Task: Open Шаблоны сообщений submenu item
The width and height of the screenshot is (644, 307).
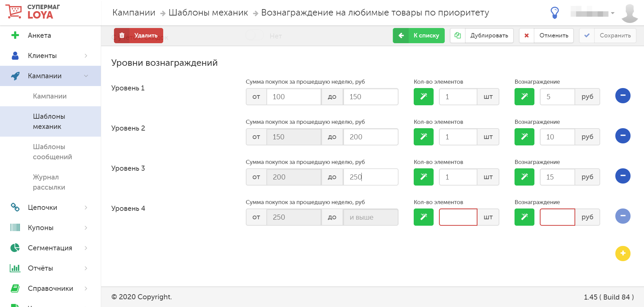Action: tap(51, 152)
